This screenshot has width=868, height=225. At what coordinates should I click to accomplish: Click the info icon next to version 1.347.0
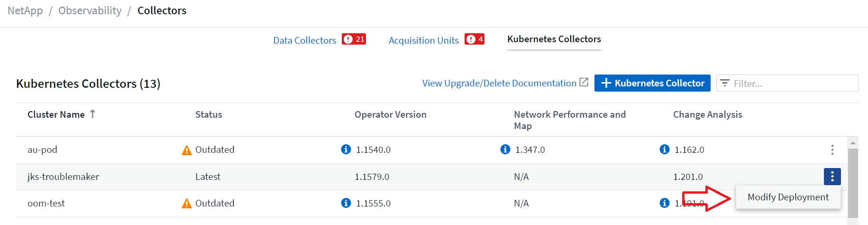(505, 150)
